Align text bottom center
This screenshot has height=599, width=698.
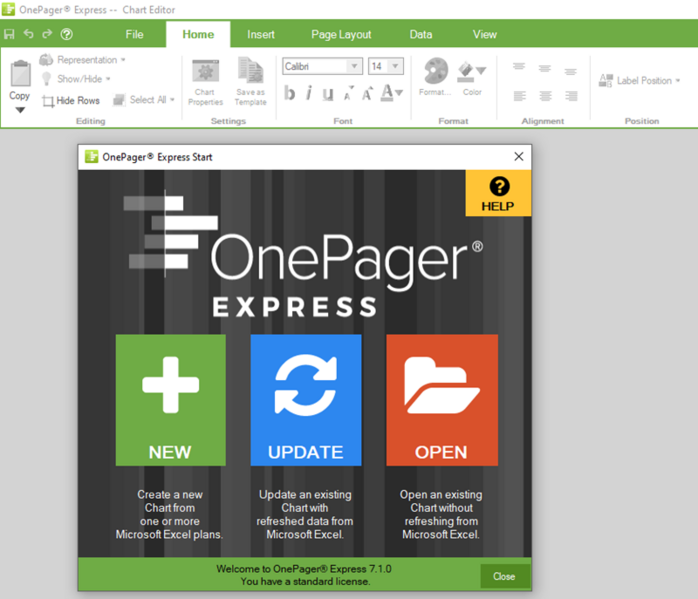545,96
